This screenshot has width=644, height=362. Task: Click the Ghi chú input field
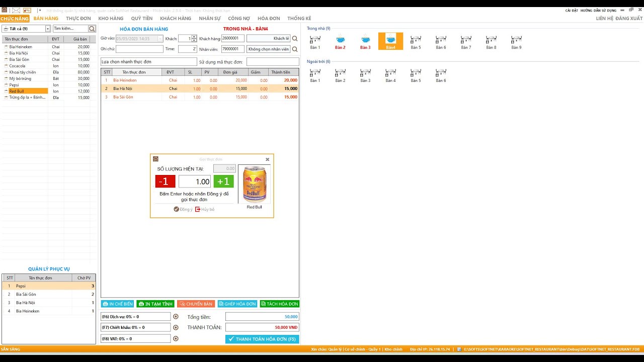pos(139,49)
